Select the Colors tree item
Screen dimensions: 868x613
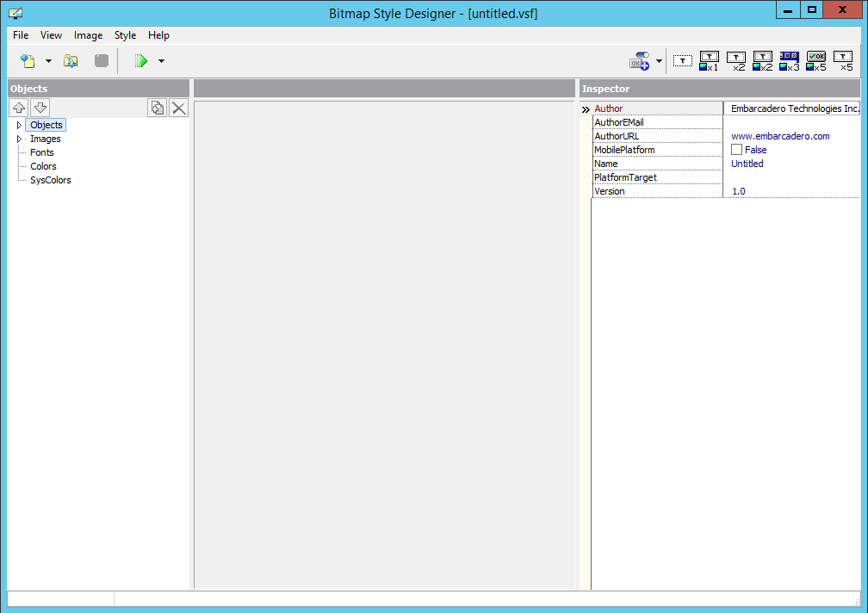pyautogui.click(x=43, y=166)
